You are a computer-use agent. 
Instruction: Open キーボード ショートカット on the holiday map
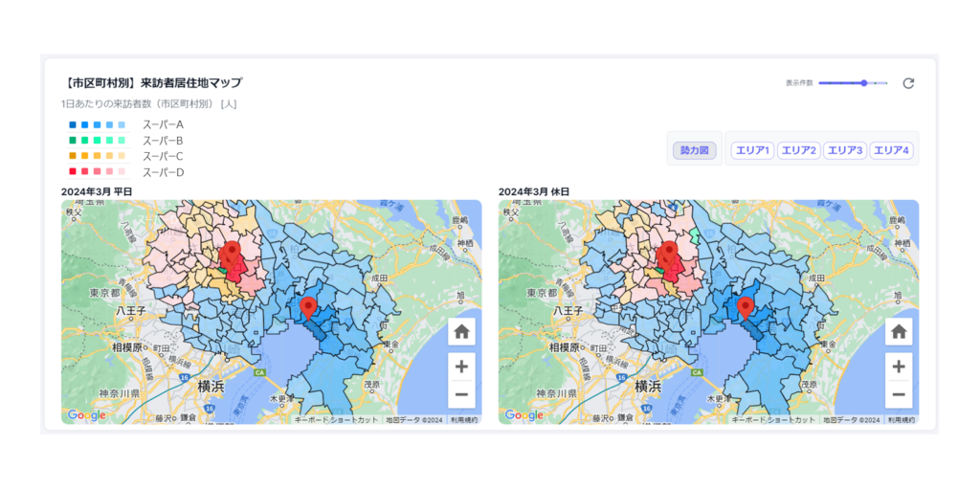coord(773,420)
